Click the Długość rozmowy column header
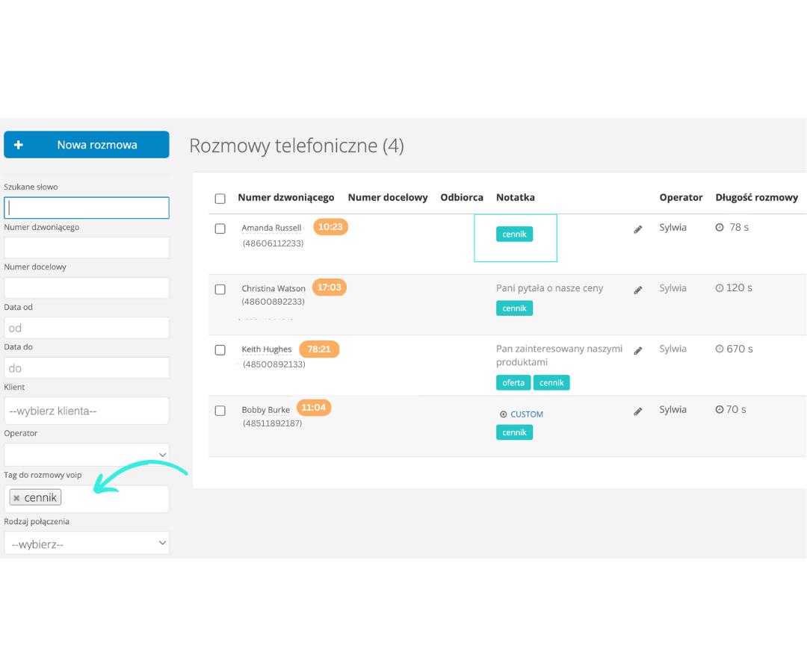 click(756, 198)
